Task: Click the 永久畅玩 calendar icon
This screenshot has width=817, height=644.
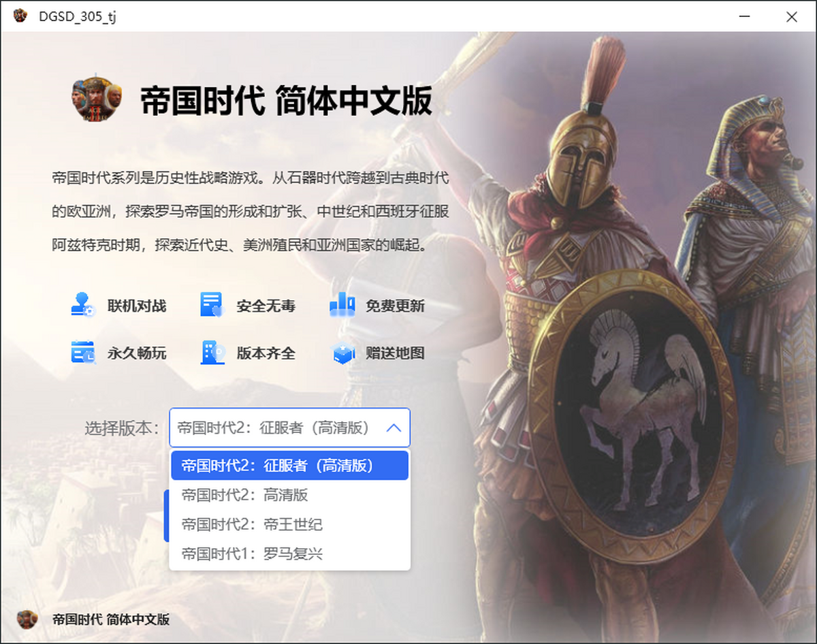Action: [x=84, y=353]
